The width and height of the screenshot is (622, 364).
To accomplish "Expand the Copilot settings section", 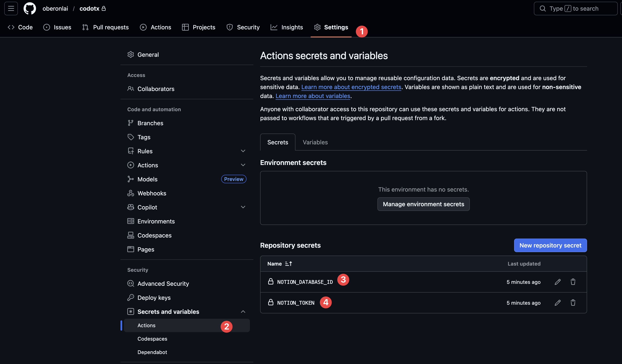I will (x=243, y=207).
